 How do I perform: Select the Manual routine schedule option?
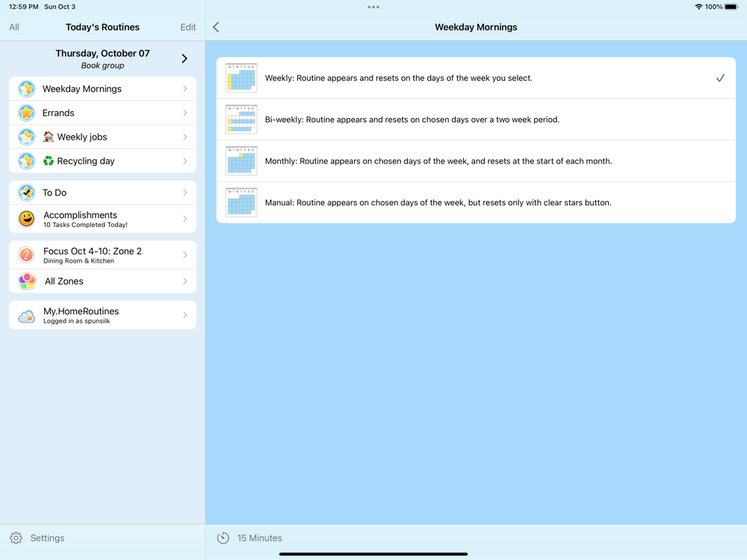pyautogui.click(x=476, y=202)
